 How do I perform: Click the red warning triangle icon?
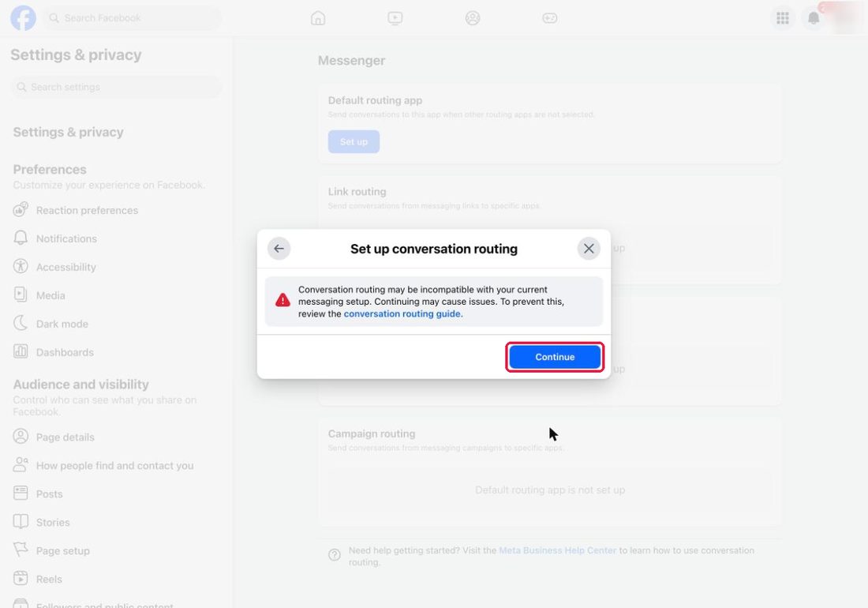pos(282,301)
